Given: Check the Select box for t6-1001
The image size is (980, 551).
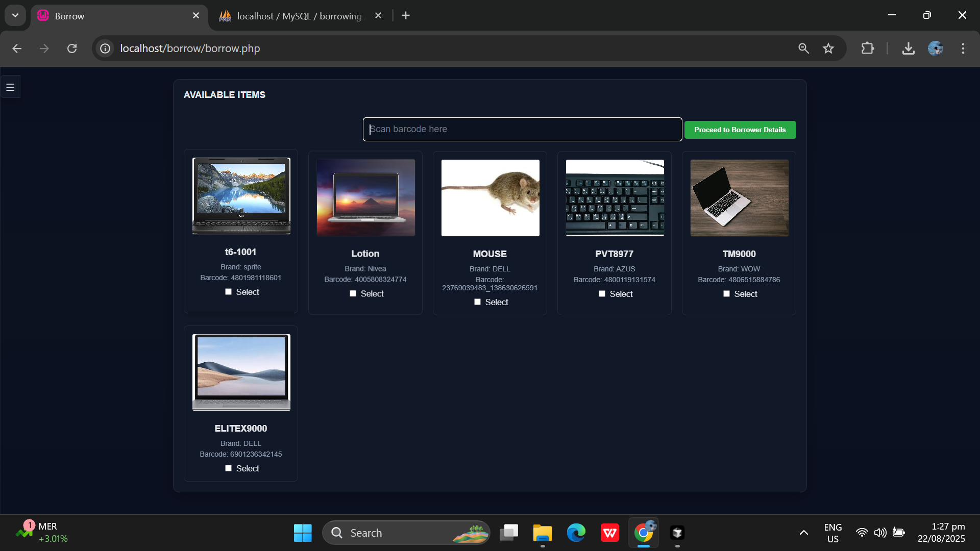Looking at the screenshot, I should 229,291.
